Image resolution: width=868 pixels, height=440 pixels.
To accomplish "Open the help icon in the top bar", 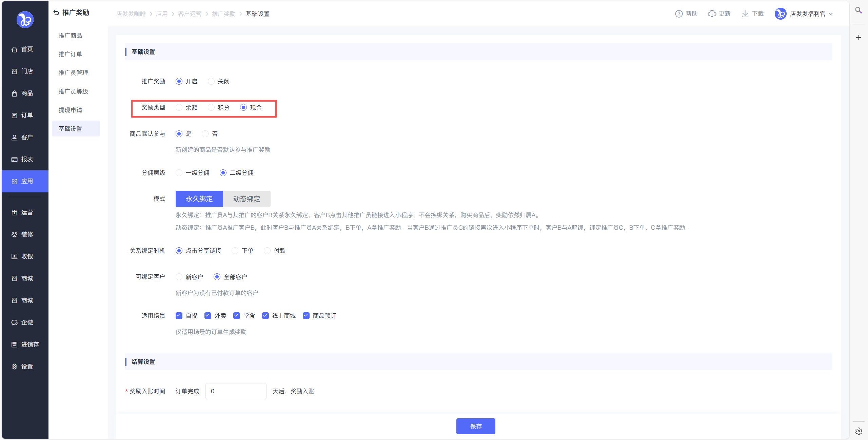I will 678,14.
